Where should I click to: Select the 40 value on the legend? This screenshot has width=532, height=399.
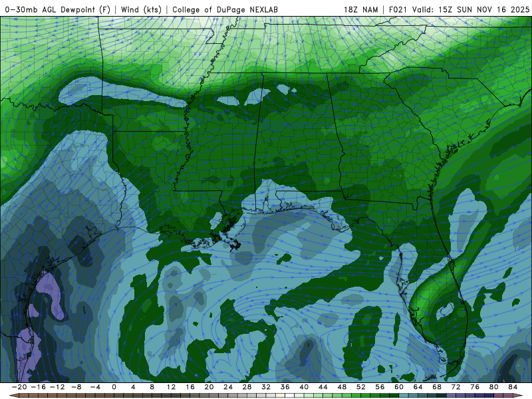(x=304, y=387)
